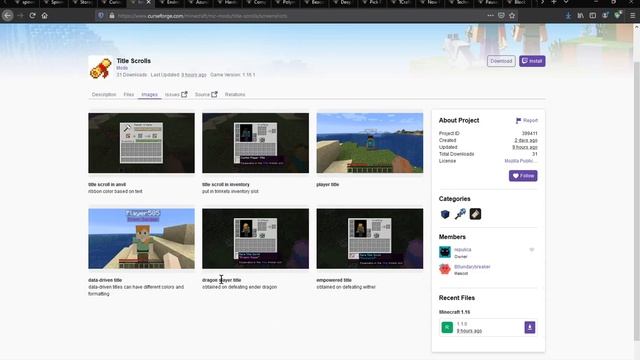Open the site security padlock info
This screenshot has height=360, width=640.
pos(111,16)
